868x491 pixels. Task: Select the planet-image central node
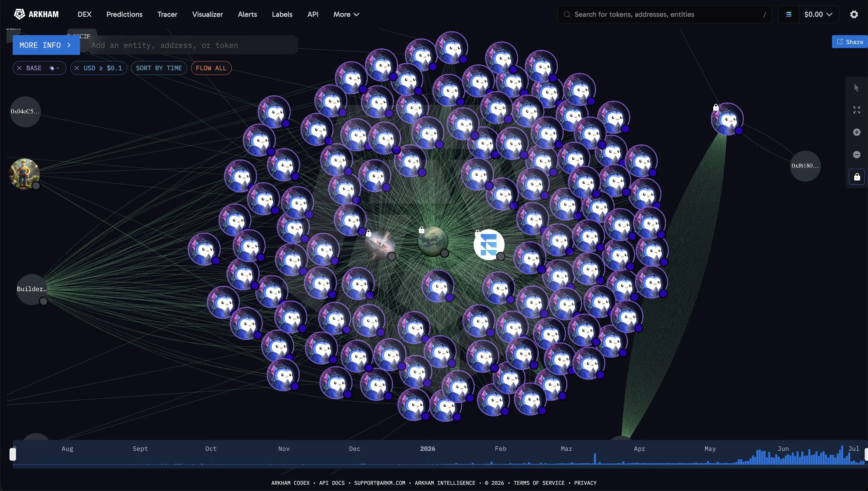pos(433,241)
